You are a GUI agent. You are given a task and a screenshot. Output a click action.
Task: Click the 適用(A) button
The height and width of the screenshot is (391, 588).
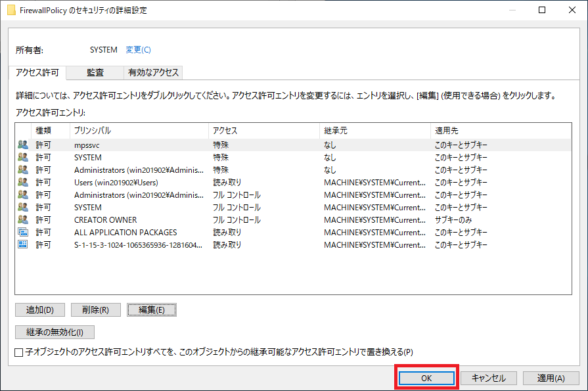point(551,378)
